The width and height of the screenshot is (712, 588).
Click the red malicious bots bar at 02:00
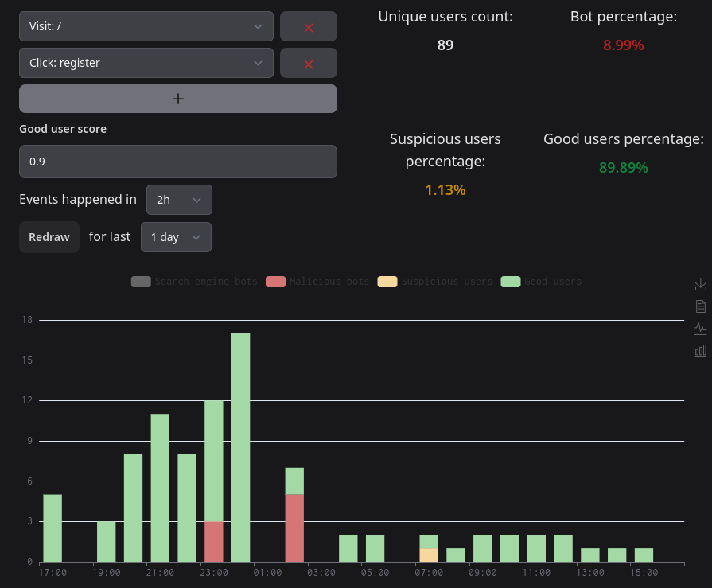coord(294,528)
